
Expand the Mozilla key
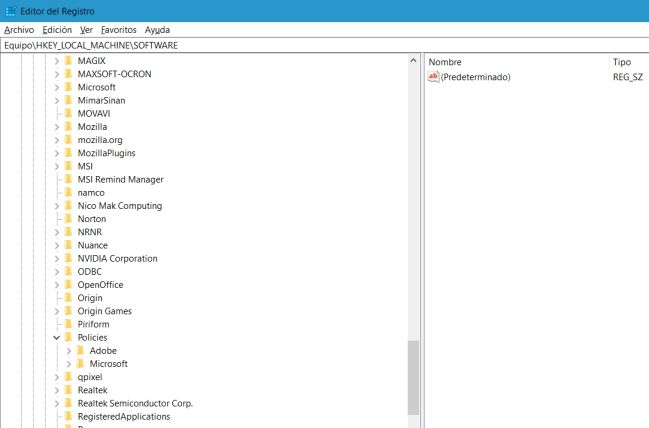coord(57,127)
